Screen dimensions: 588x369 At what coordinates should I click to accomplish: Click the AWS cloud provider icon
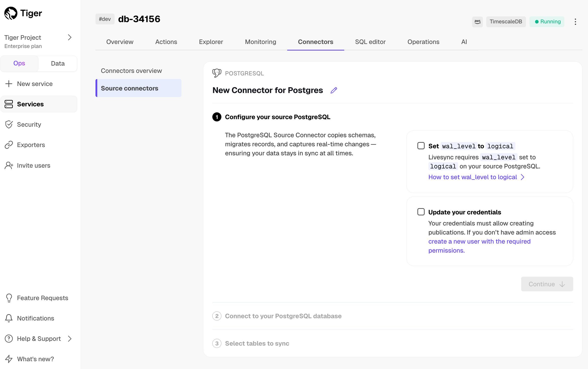click(477, 22)
